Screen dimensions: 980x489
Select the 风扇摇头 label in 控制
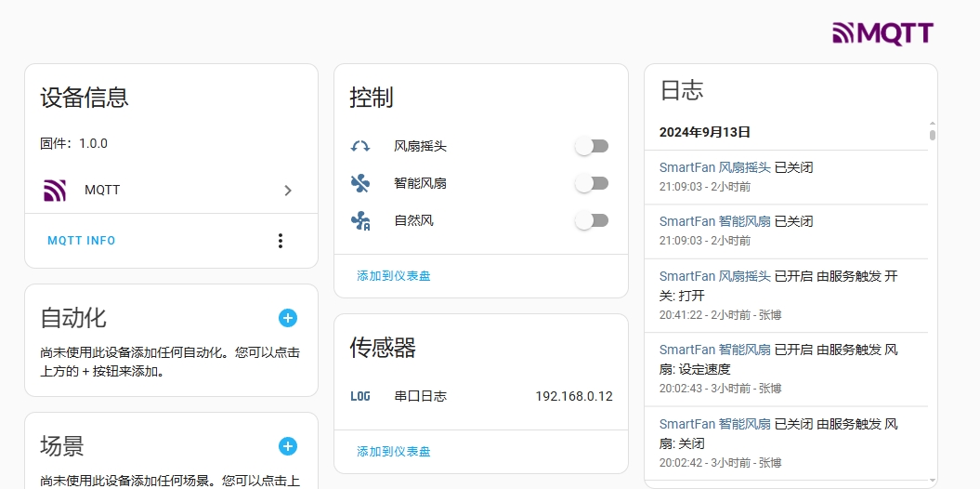coord(420,146)
